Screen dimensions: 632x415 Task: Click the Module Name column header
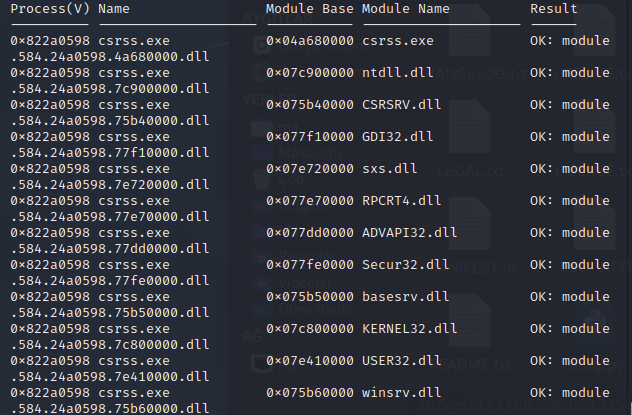(x=405, y=9)
